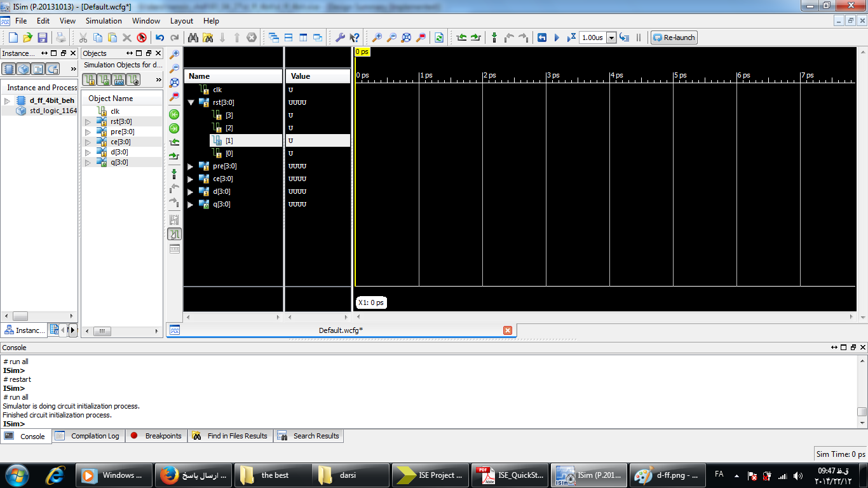The image size is (868, 488).
Task: Toggle the snap-to-transition side toolbar button
Action: tap(174, 234)
